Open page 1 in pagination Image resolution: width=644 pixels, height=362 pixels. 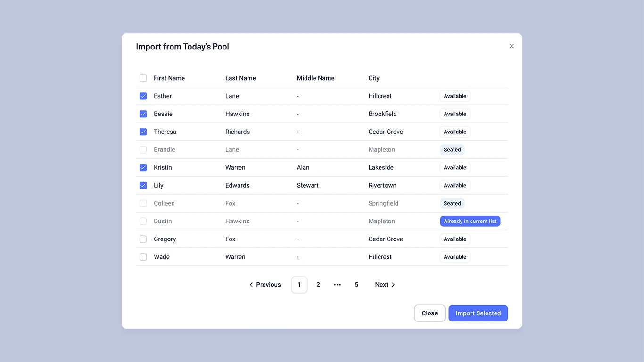pos(299,285)
